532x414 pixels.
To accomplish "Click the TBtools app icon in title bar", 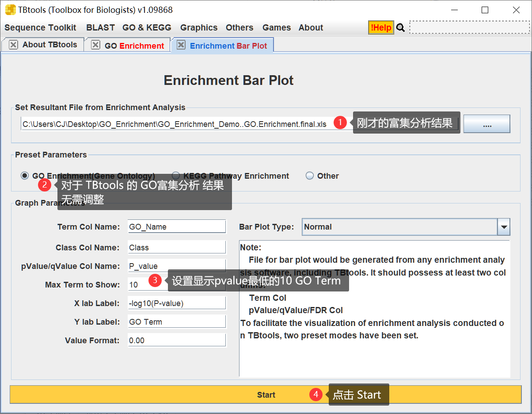I will (10, 10).
